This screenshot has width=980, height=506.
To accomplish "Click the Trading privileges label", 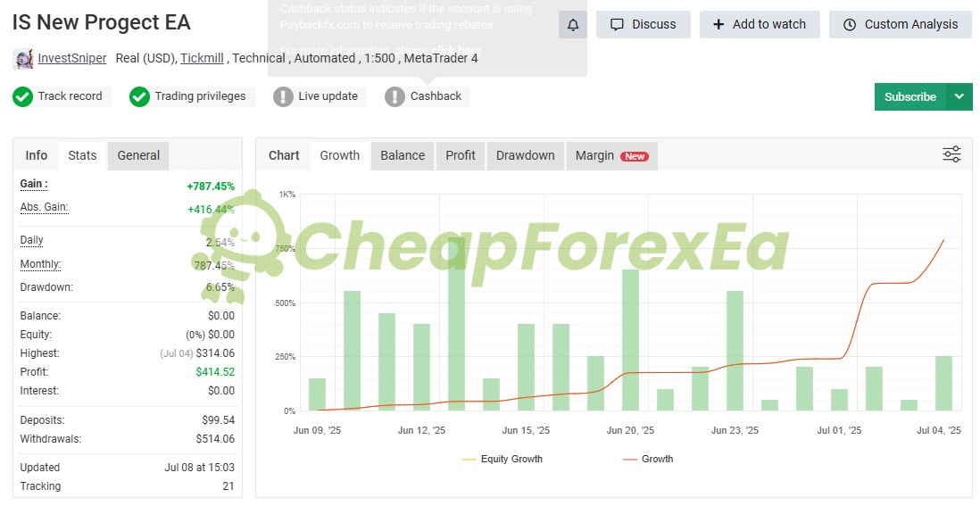I will [x=200, y=96].
